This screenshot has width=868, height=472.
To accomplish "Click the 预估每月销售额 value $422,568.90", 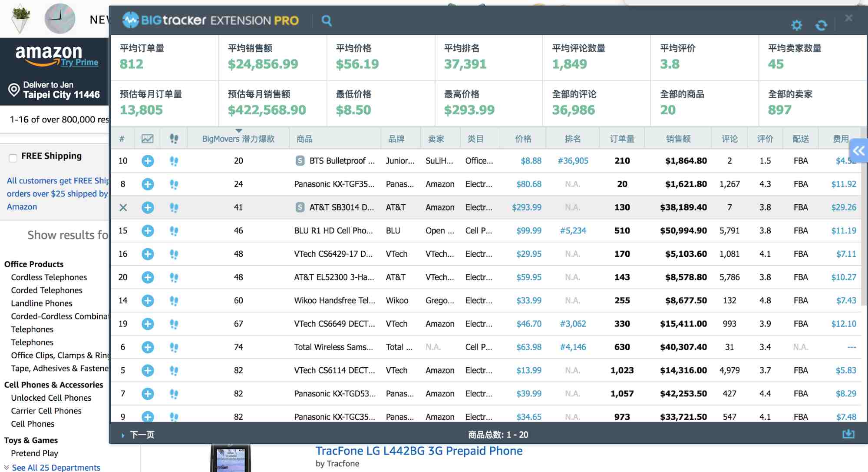I will point(267,110).
